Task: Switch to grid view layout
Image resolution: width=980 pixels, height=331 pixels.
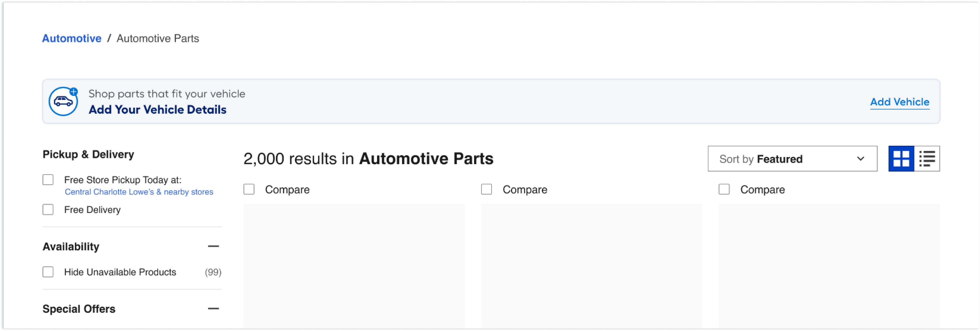Action: click(901, 159)
